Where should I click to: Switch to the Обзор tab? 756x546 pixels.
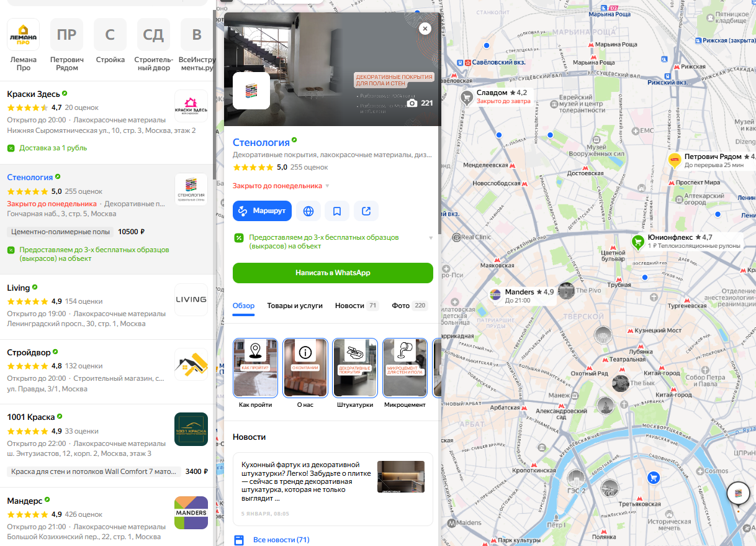tap(244, 306)
